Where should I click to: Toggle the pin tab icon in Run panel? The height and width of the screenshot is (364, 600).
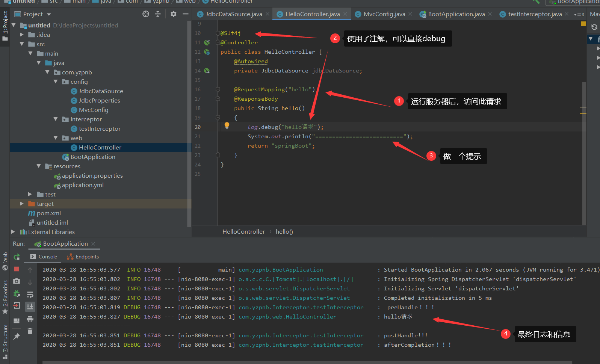point(17,337)
